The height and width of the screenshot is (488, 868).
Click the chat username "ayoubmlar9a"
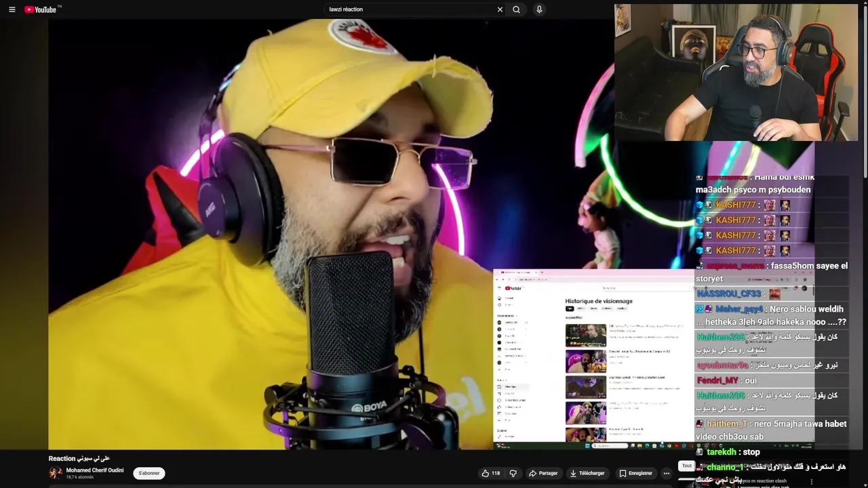click(x=722, y=365)
